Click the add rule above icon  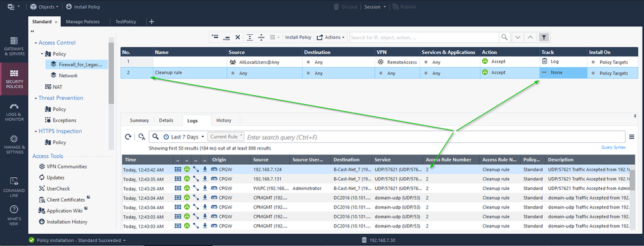click(215, 37)
